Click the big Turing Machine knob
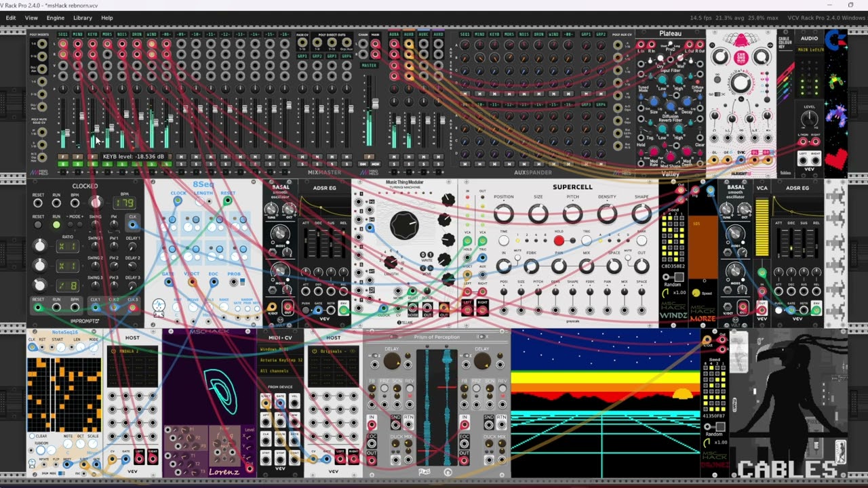This screenshot has height=488, width=868. coord(404,226)
